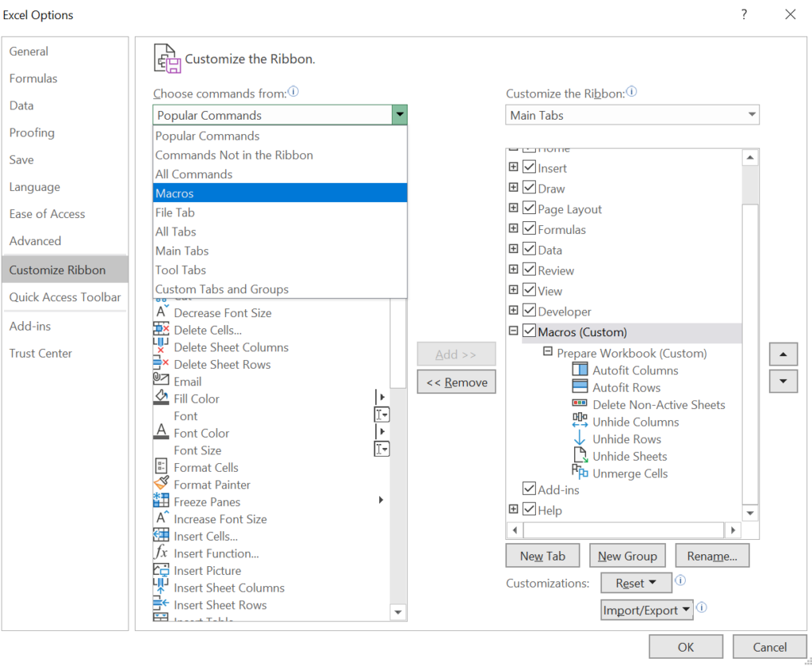Click the help question mark icon

(x=744, y=14)
